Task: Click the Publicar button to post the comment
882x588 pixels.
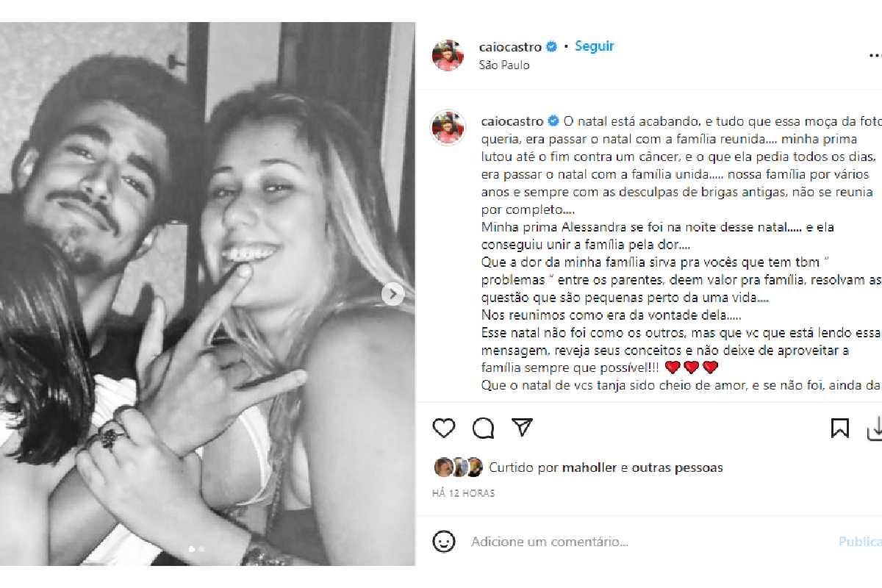Action: (860, 542)
